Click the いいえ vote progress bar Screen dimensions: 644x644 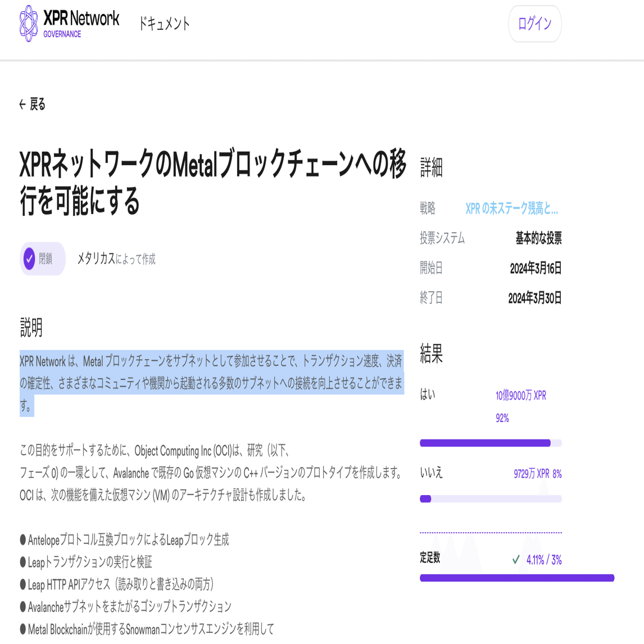coord(491,498)
